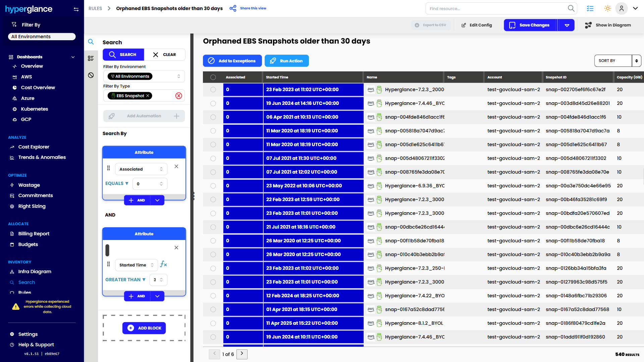Toggle the select-all header checkbox
The height and width of the screenshot is (362, 644).
pyautogui.click(x=213, y=77)
